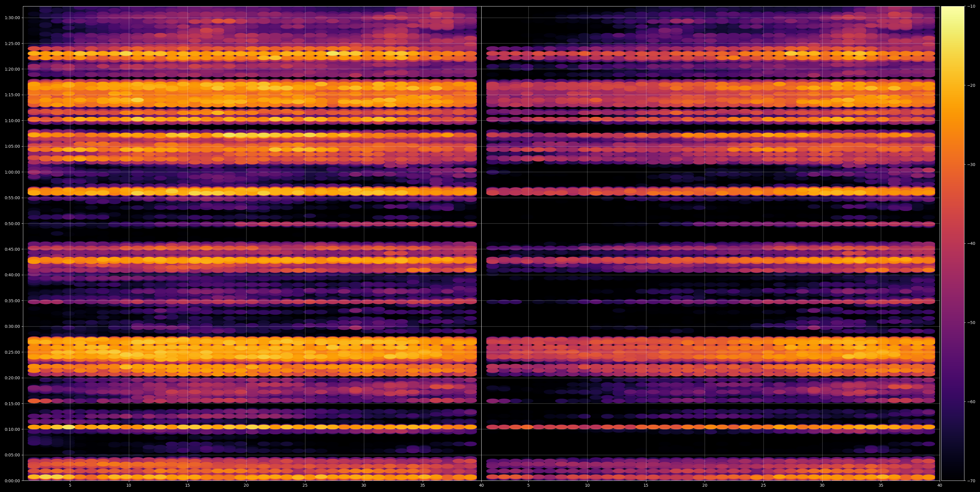Click x-axis tick 25 under the right heatmap

[x=763, y=486]
